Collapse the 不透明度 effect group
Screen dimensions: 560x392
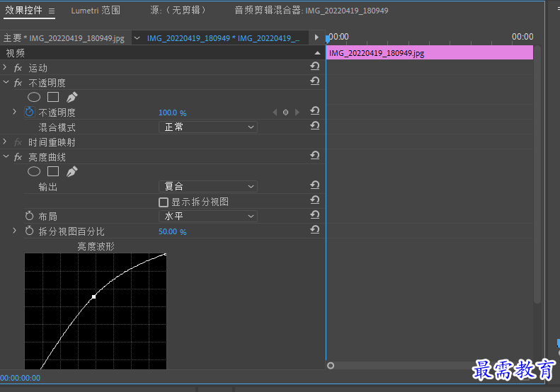(6, 82)
